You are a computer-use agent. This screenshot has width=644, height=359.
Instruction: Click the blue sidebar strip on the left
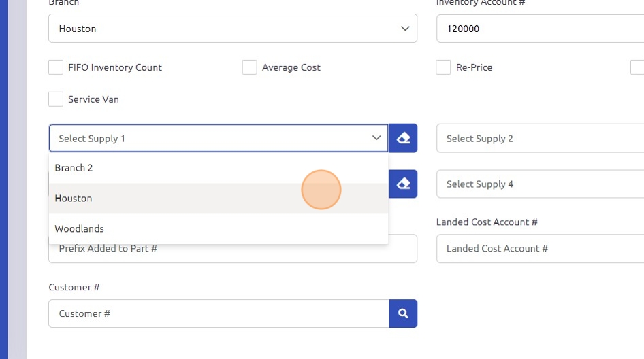(3, 179)
